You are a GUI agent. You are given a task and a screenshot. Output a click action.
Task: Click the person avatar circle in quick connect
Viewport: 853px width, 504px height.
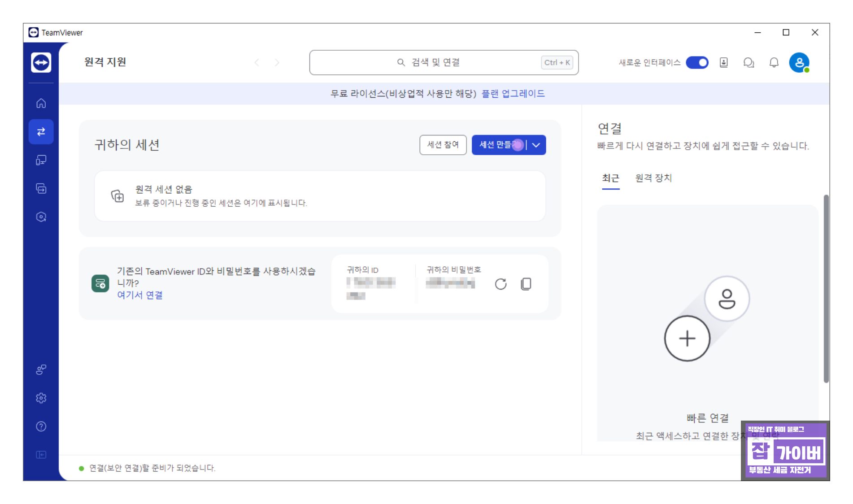727,299
